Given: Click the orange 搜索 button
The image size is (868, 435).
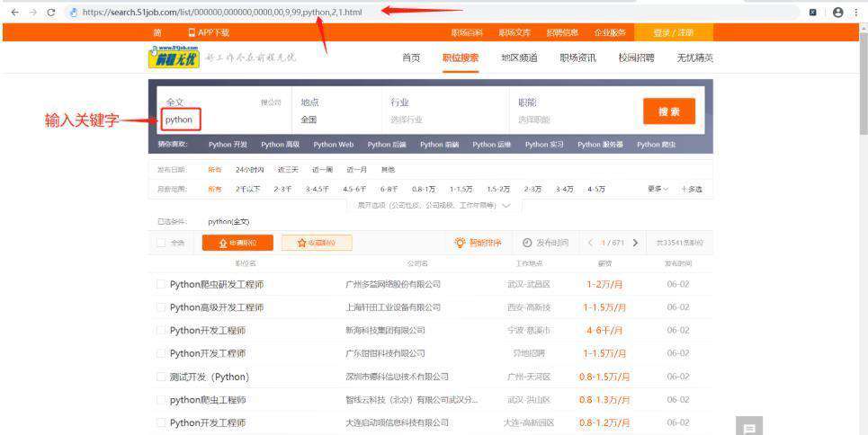Looking at the screenshot, I should (x=668, y=111).
